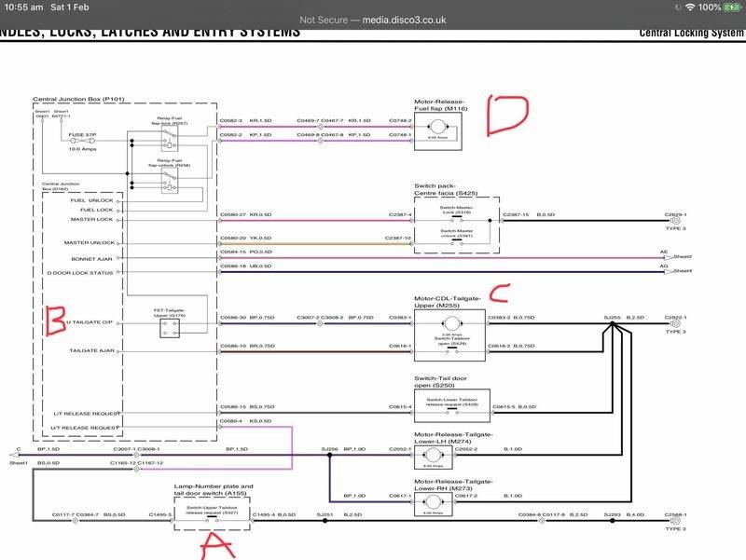Click the Motor-Release-Tailgate-Lower-RH (M273) motor symbol
Image resolution: width=746 pixels, height=560 pixels.
pos(433,502)
